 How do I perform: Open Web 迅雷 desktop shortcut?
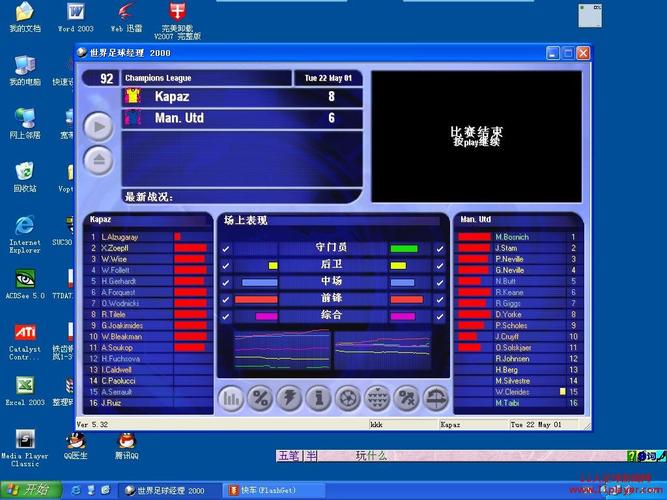pos(126,17)
